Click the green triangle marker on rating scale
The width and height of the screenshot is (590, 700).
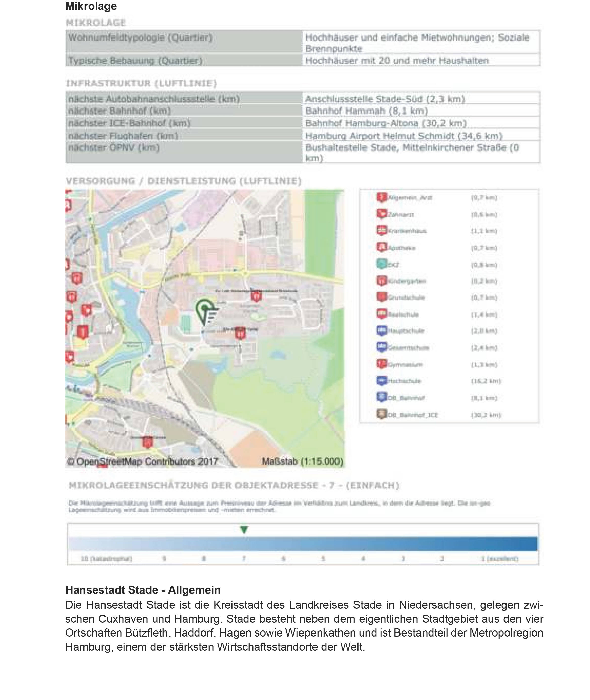tap(244, 530)
